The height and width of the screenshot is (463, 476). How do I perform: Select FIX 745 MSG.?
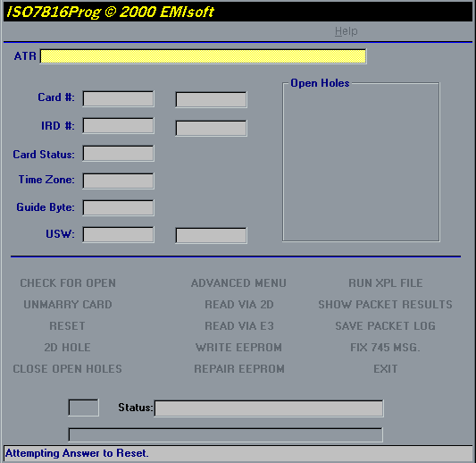tap(386, 347)
